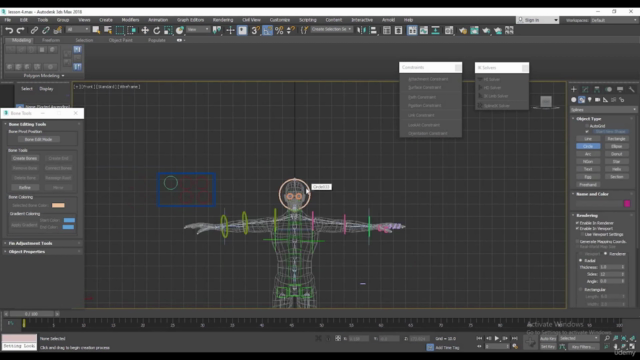Viewport: 640px width, 360px height.
Task: Click the Rectangle spline button
Action: pos(616,139)
